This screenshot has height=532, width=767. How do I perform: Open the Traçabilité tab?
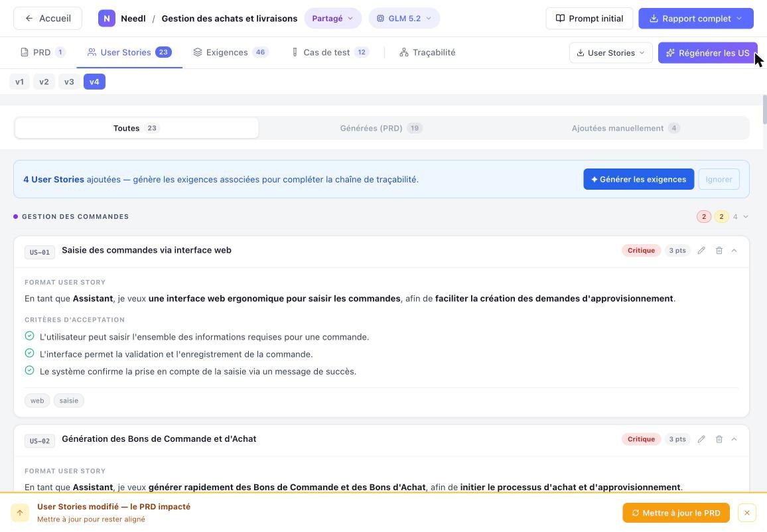coord(427,52)
